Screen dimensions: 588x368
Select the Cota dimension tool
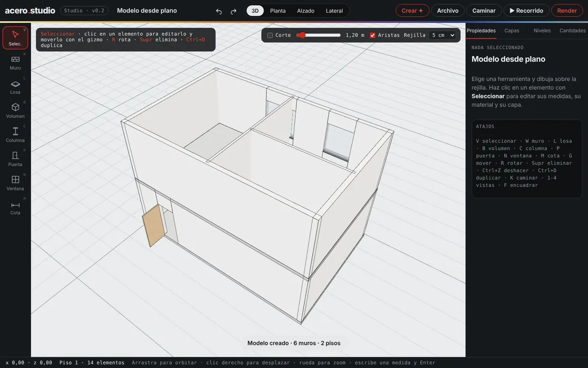tap(15, 207)
